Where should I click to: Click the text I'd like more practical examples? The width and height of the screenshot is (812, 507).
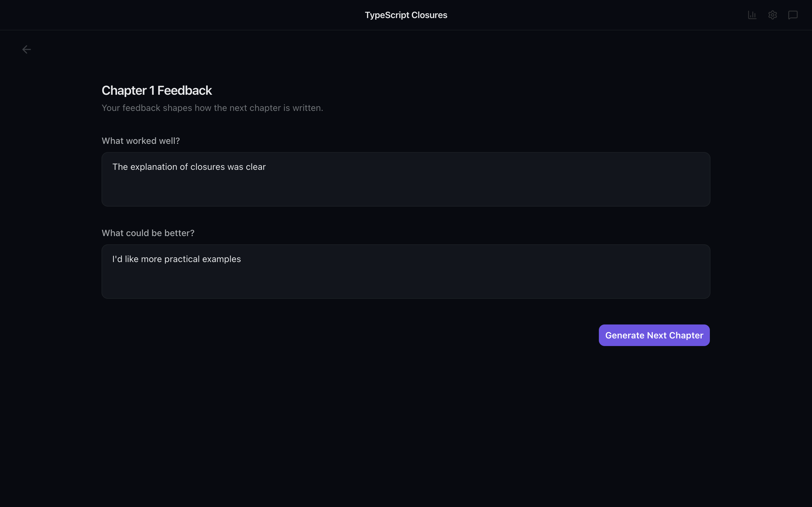(176, 259)
